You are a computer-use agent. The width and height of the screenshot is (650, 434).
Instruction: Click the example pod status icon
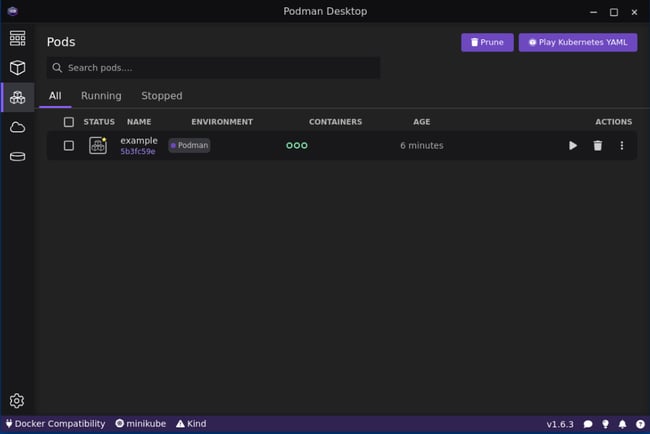click(98, 145)
